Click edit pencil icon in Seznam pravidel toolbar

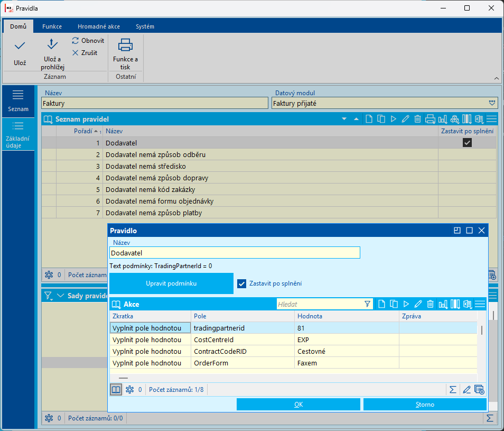[405, 119]
